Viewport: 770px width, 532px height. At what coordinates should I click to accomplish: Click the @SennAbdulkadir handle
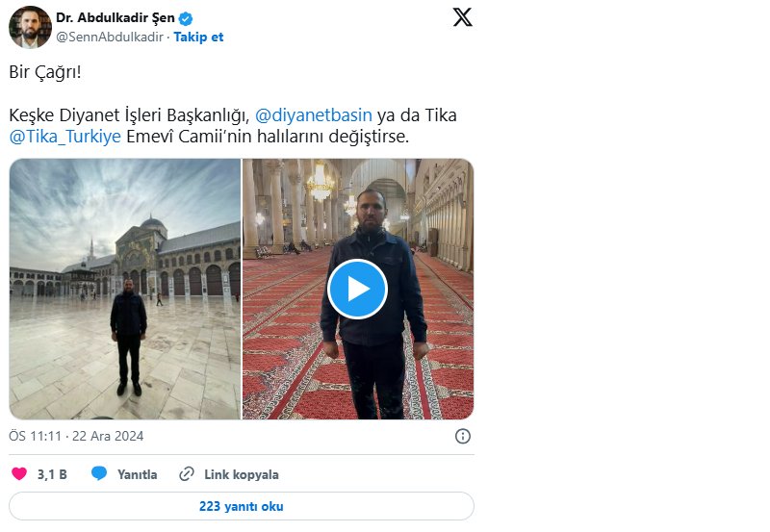point(109,37)
